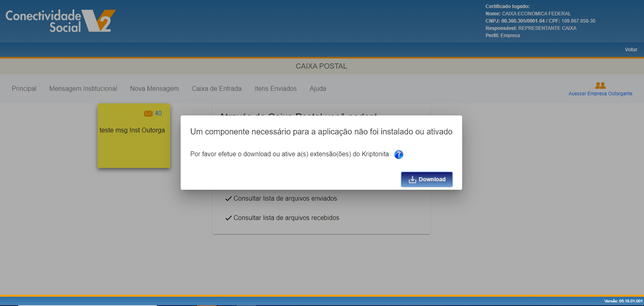The image size is (644, 306).
Task: Click the Conectividade Social V2 logo
Action: point(60,21)
